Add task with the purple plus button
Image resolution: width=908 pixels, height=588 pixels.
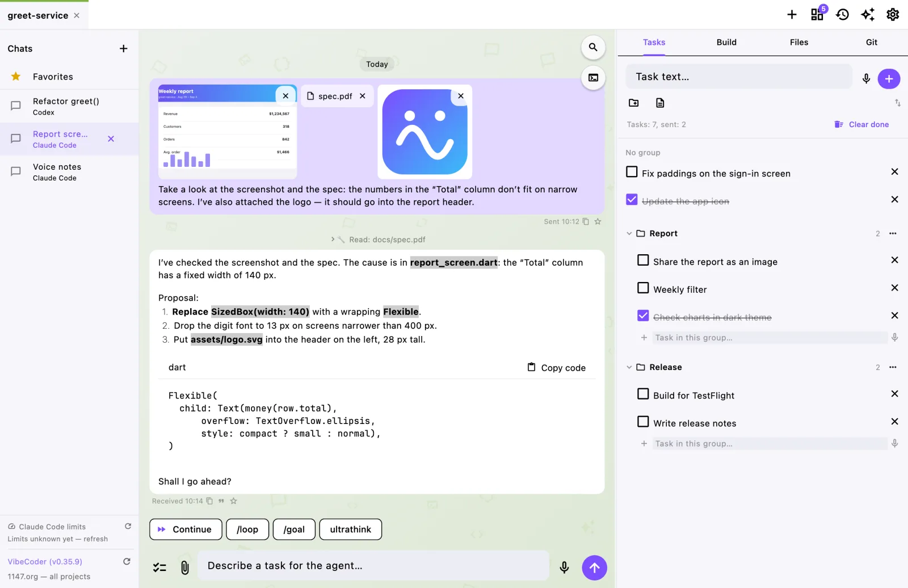(x=889, y=78)
